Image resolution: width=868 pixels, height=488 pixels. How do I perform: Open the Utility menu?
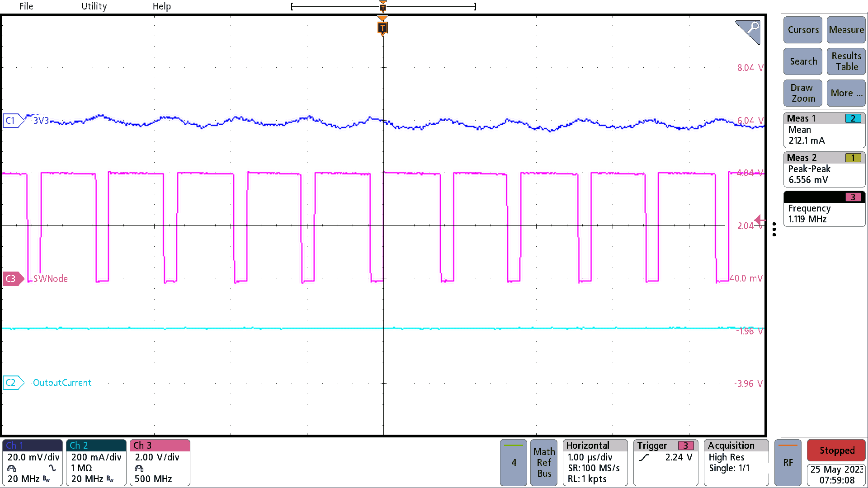pyautogui.click(x=94, y=6)
